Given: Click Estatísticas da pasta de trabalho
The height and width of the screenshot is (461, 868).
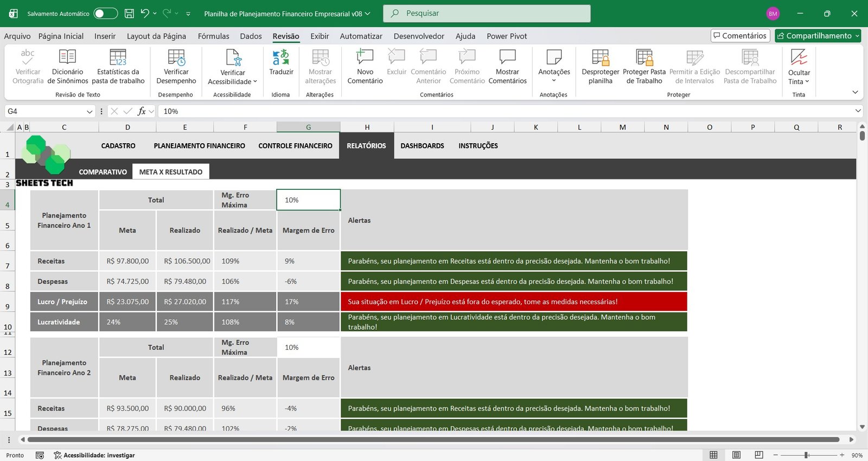Looking at the screenshot, I should point(118,66).
